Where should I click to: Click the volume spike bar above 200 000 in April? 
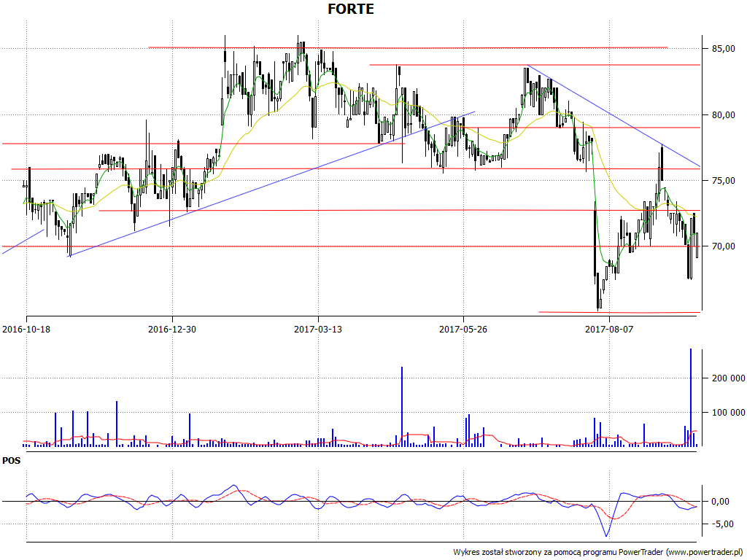(x=402, y=407)
